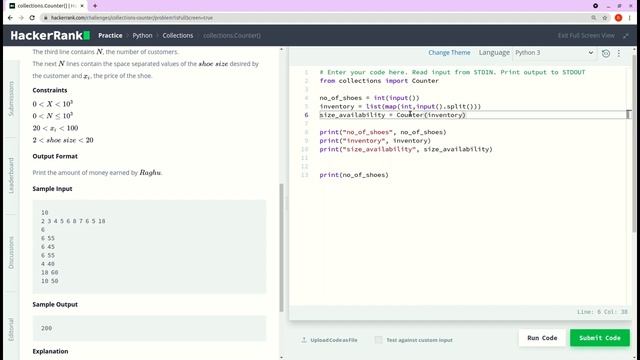Open the Python breadcrumb
This screenshot has width=640, height=360.
(142, 36)
